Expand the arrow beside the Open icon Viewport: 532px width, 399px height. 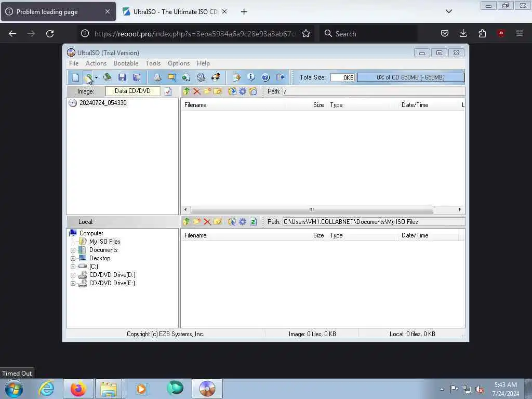click(x=96, y=77)
